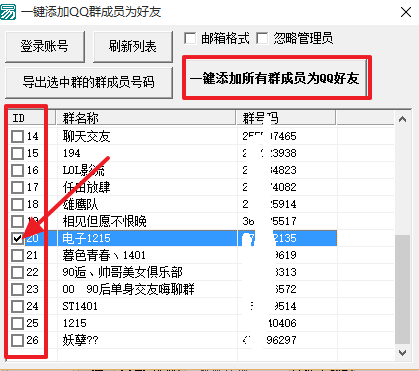Image resolution: width=419 pixels, height=371 pixels.
Task: Uncheck the box for row 20 电子1215
Action: point(17,238)
